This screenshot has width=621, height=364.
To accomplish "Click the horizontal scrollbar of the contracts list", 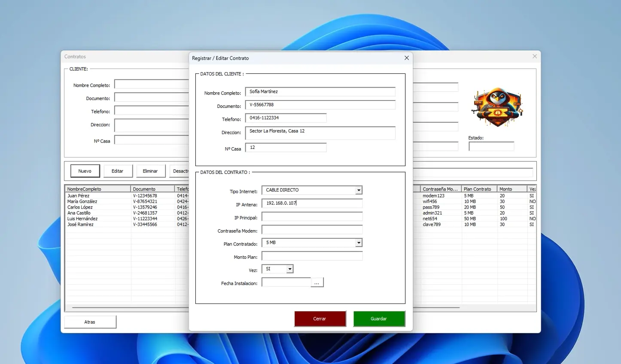I will point(266,308).
